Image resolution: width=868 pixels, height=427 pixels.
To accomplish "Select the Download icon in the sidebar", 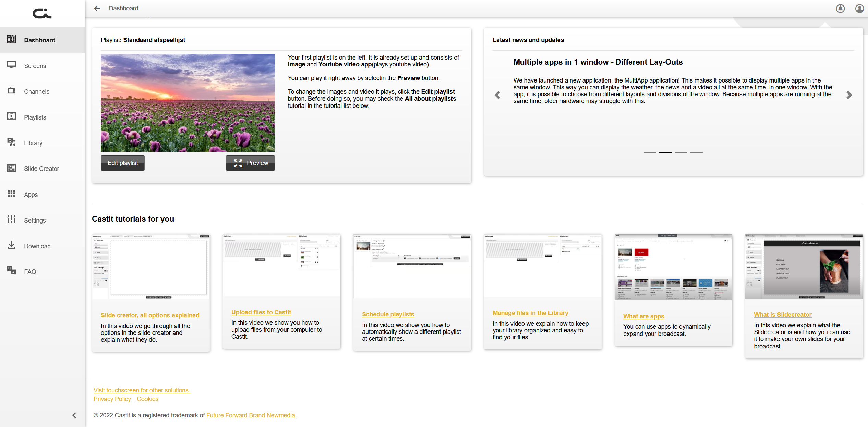I will [11, 245].
